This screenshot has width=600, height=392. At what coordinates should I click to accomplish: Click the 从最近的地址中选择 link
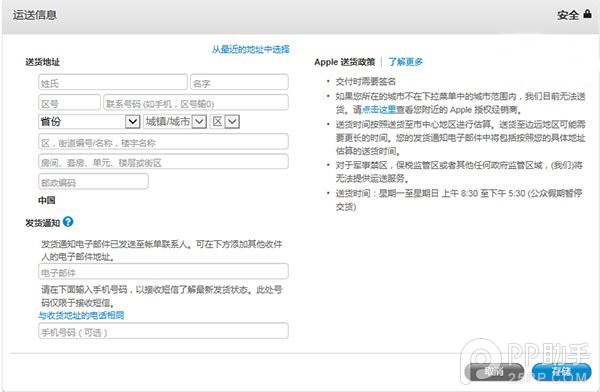pos(251,49)
